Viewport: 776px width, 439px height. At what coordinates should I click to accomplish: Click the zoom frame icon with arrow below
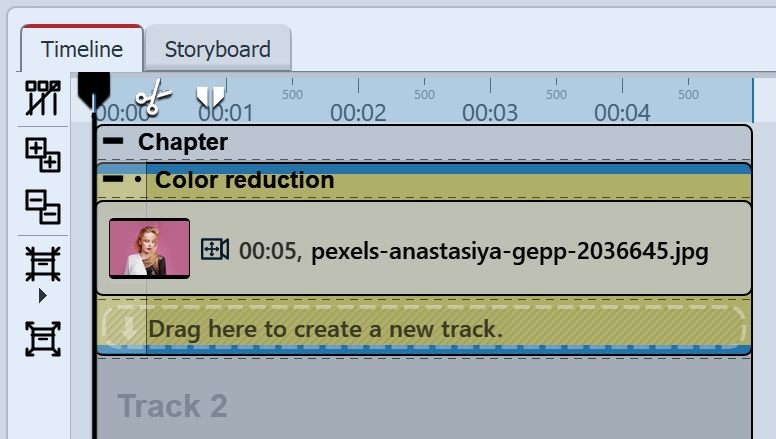click(x=43, y=264)
